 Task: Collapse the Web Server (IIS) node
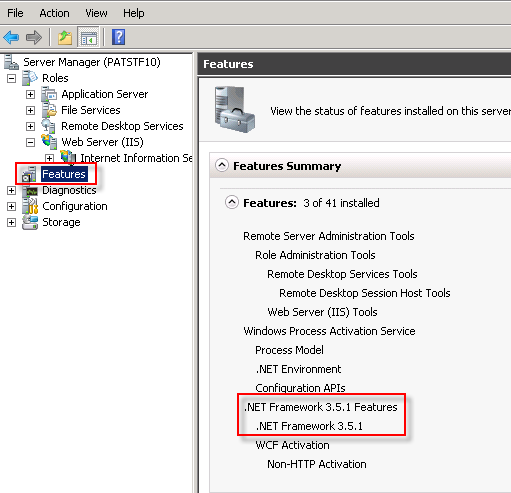(x=30, y=142)
